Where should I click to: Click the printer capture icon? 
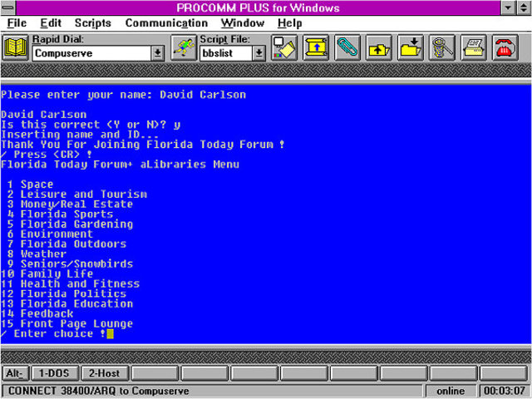click(474, 48)
